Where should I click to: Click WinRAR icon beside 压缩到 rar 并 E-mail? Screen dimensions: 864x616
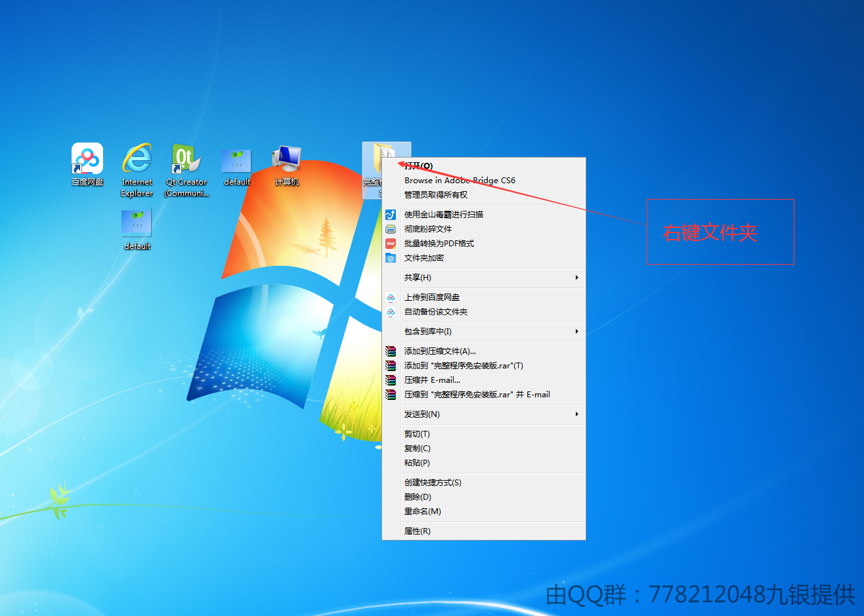(x=391, y=395)
